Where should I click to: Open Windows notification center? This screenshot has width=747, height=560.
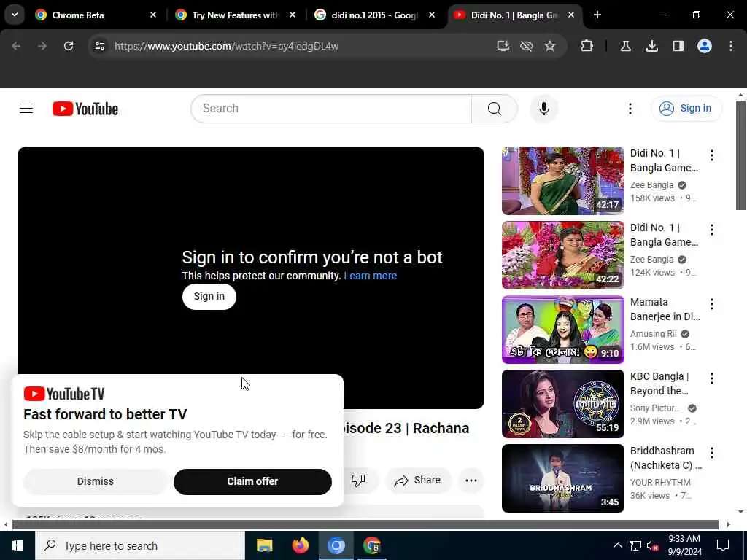723,545
